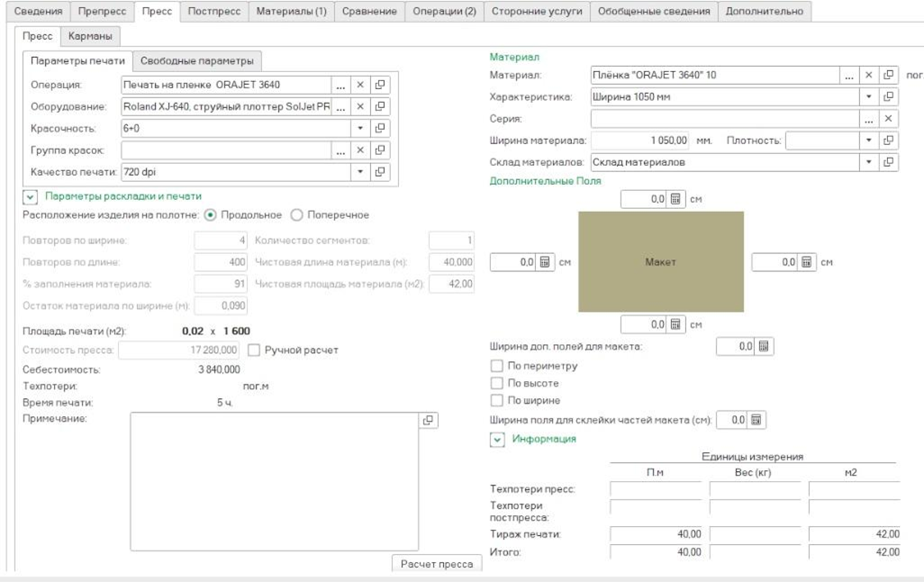This screenshot has width=924, height=582.
Task: Clear the Операция field with the X icon
Action: [x=359, y=85]
